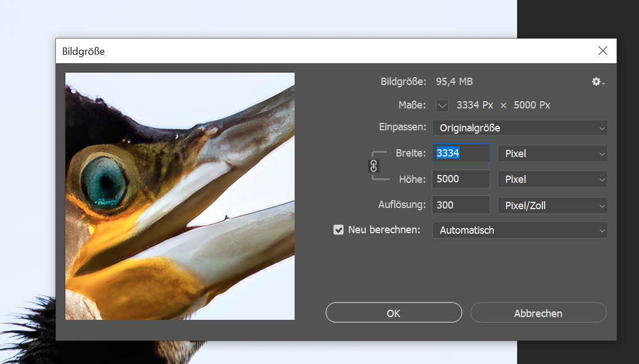Click the Breite input field with 3334

(461, 153)
